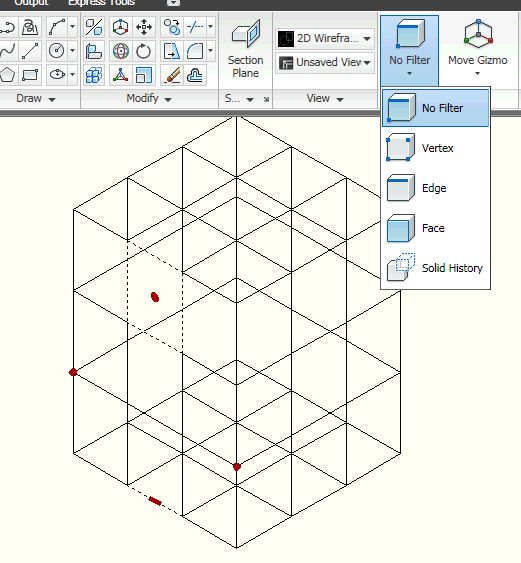Open the arrow next to the Arc tool
Screen dimensions: 521x563
tap(73, 27)
